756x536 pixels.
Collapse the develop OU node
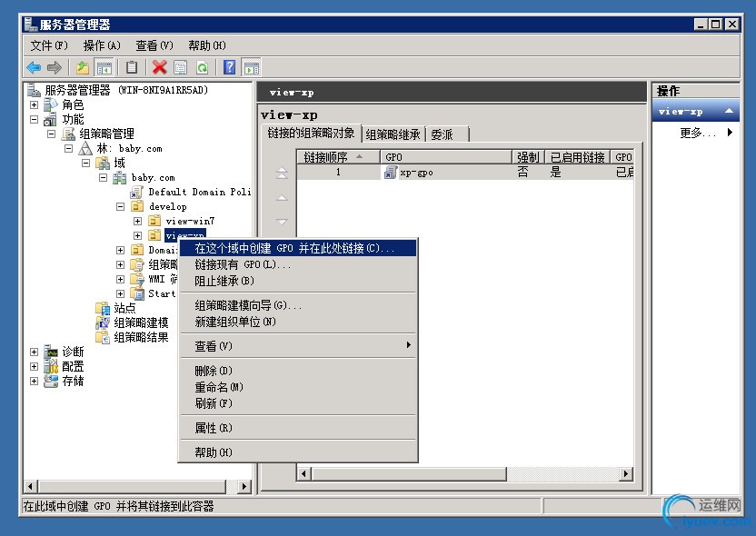[121, 206]
